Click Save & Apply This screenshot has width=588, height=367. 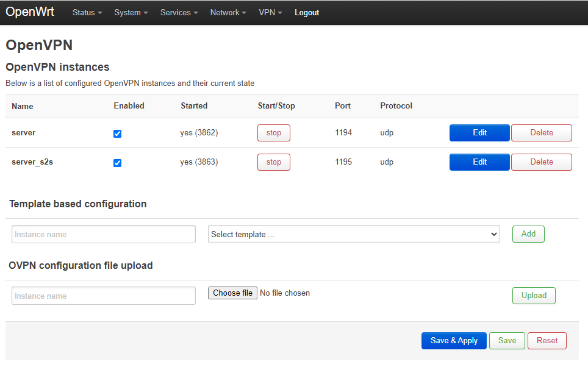(454, 340)
